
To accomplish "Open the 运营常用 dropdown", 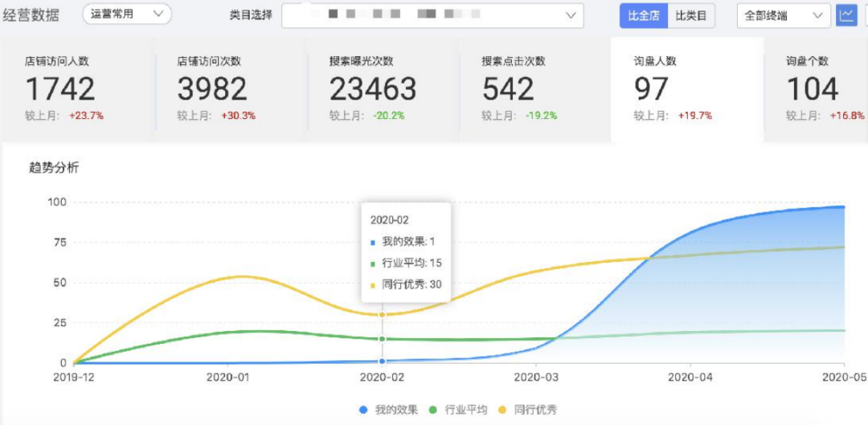I will [x=127, y=14].
